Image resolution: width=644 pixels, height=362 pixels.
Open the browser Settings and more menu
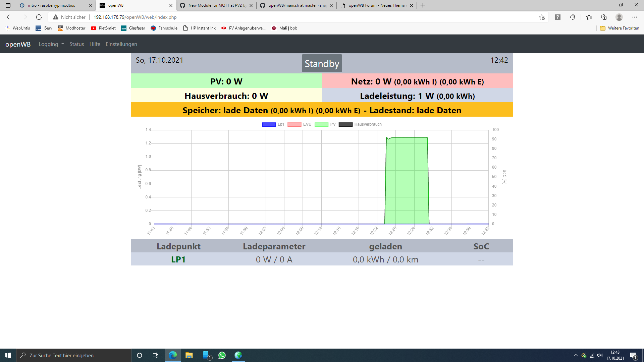[x=634, y=17]
